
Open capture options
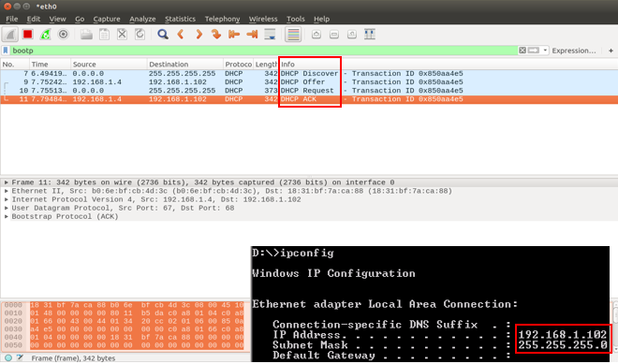pyautogui.click(x=63, y=35)
